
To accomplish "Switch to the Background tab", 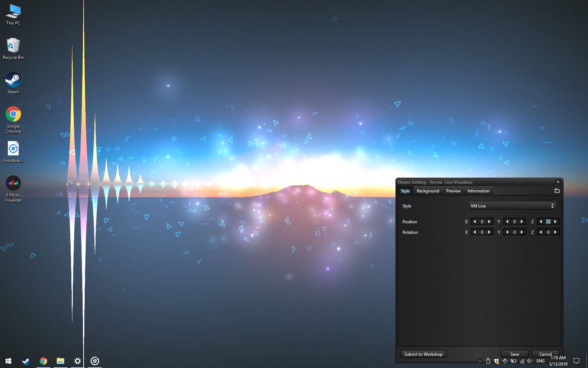I will [428, 191].
